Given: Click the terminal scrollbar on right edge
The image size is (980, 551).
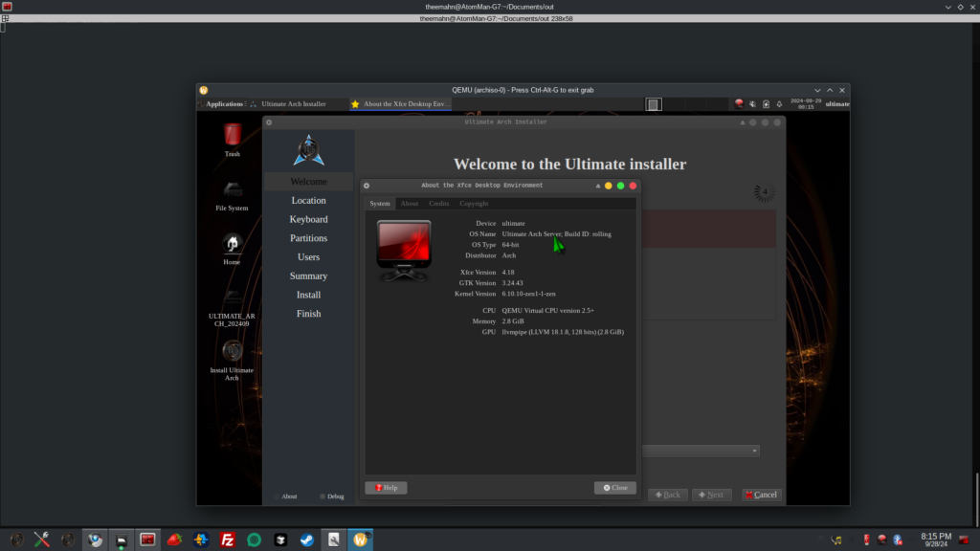Looking at the screenshot, I should (x=977, y=499).
